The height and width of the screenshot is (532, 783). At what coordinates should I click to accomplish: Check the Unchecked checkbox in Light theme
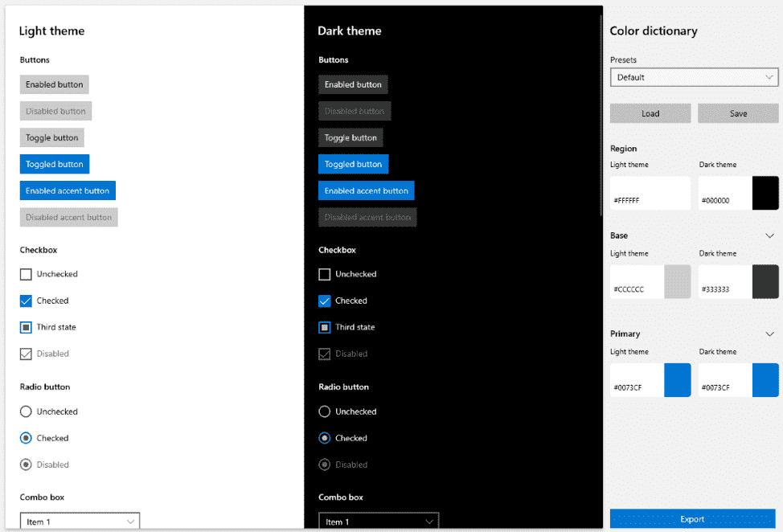[26, 274]
